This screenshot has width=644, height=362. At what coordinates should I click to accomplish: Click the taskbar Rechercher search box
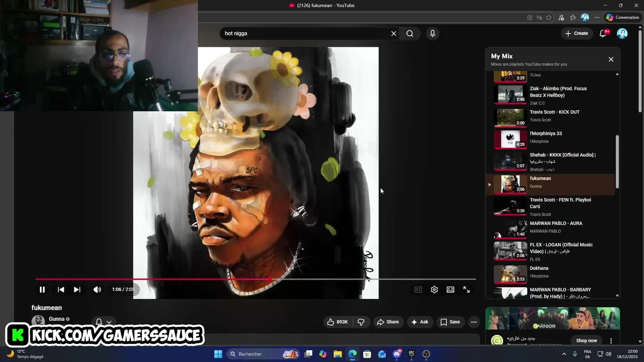(264, 354)
